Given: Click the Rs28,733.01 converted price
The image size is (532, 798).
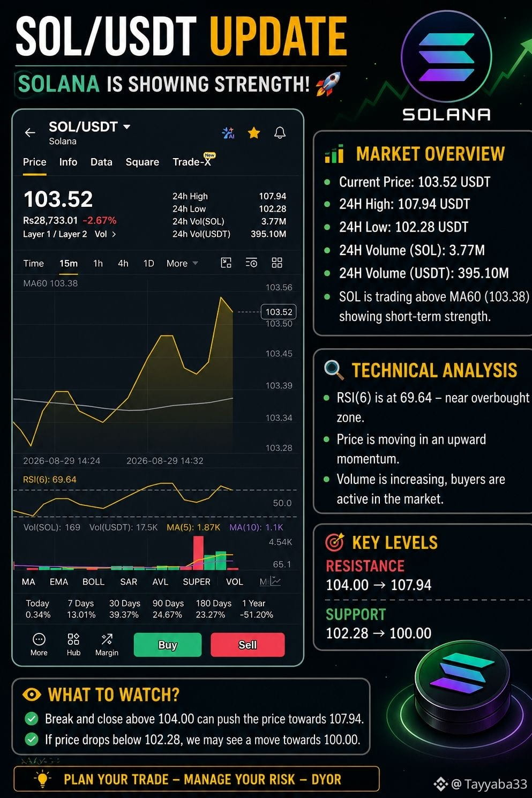Looking at the screenshot, I should pos(50,220).
